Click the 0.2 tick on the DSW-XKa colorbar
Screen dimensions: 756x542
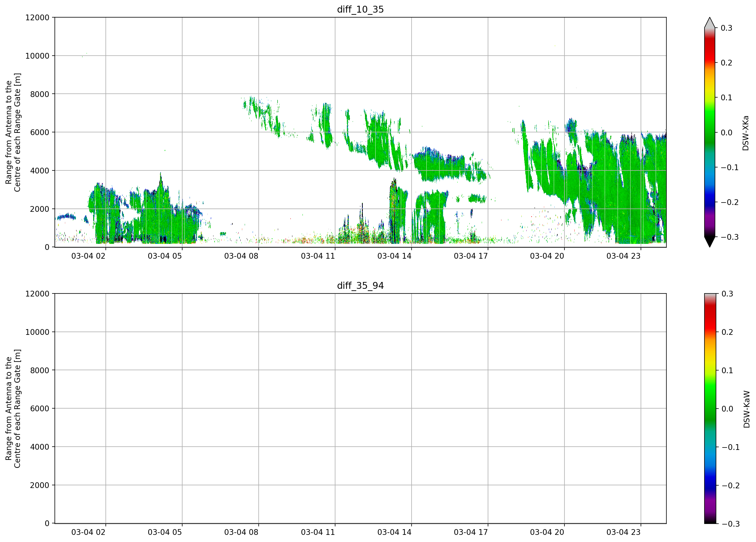[x=727, y=63]
